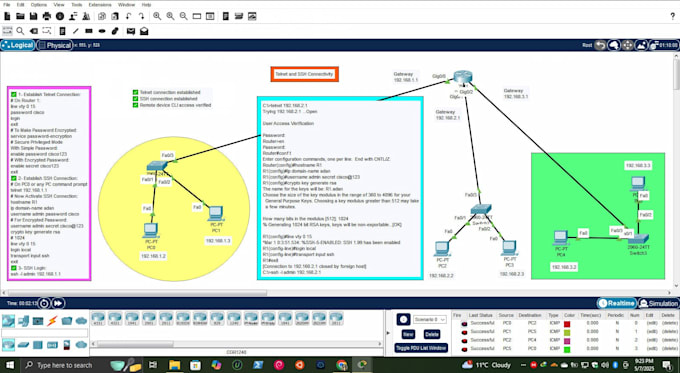
Task: Click PC0 in the yellow network area
Action: click(150, 231)
